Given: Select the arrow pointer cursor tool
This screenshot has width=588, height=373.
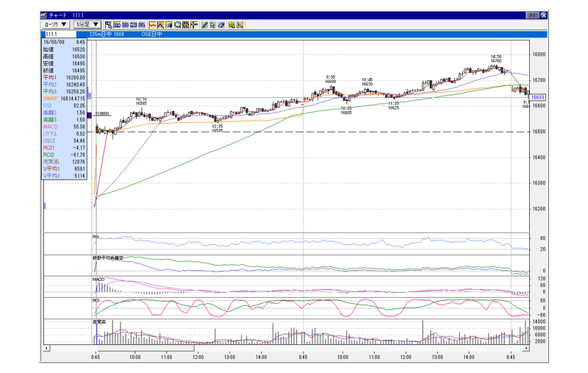Looking at the screenshot, I should point(212,25).
